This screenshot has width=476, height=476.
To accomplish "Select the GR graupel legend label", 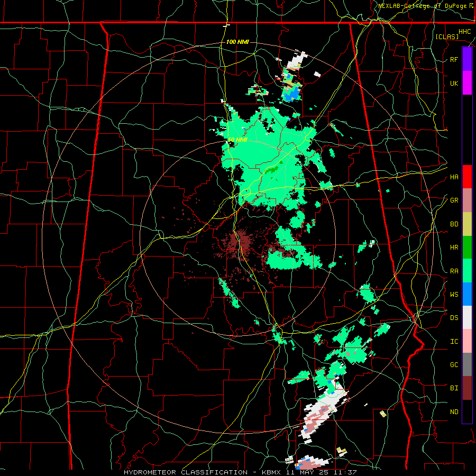I will (454, 200).
